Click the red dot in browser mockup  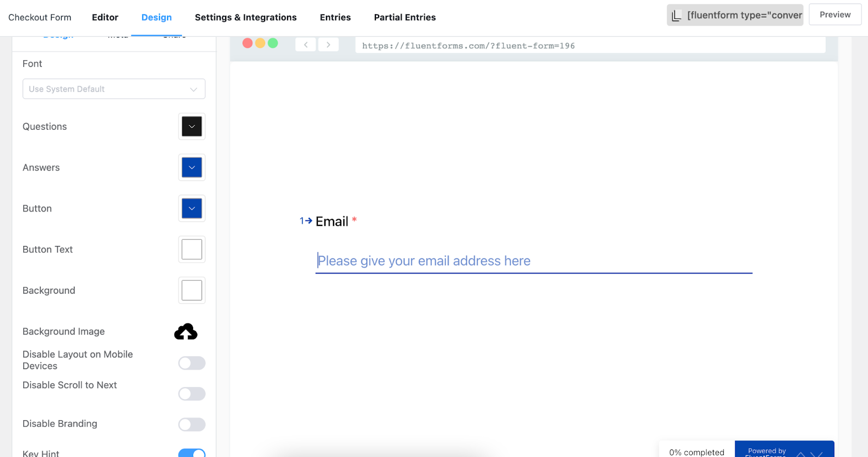(x=247, y=43)
